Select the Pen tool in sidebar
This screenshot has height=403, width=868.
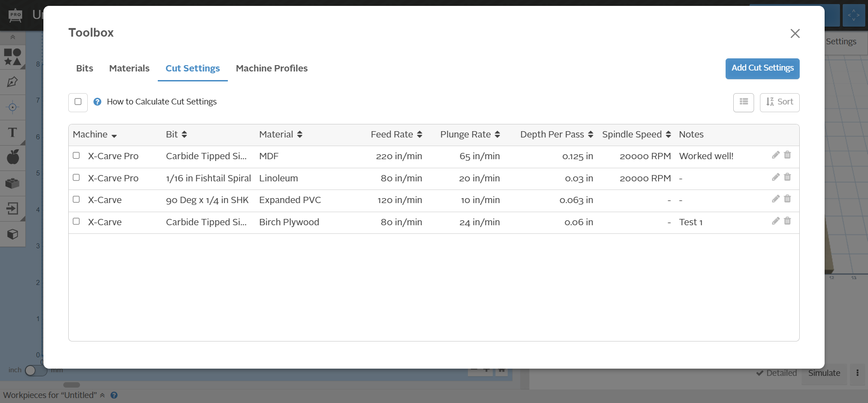13,82
